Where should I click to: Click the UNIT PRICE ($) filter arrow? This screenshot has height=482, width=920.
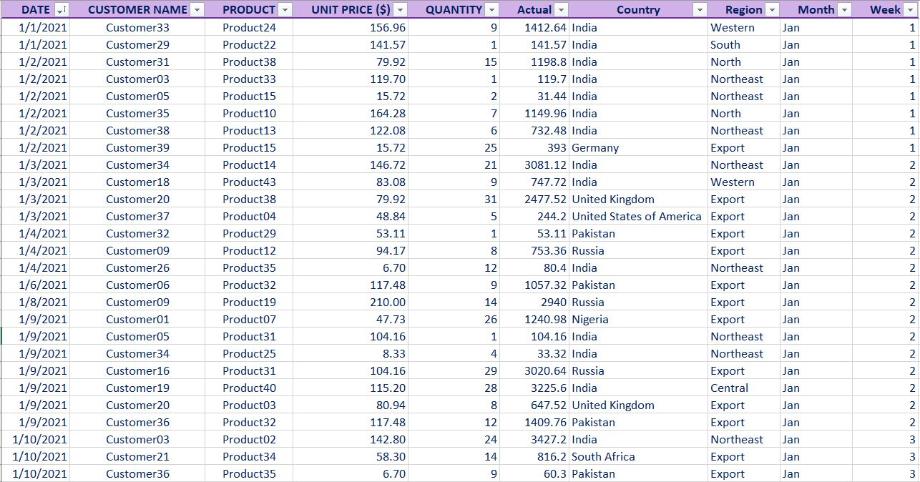401,10
